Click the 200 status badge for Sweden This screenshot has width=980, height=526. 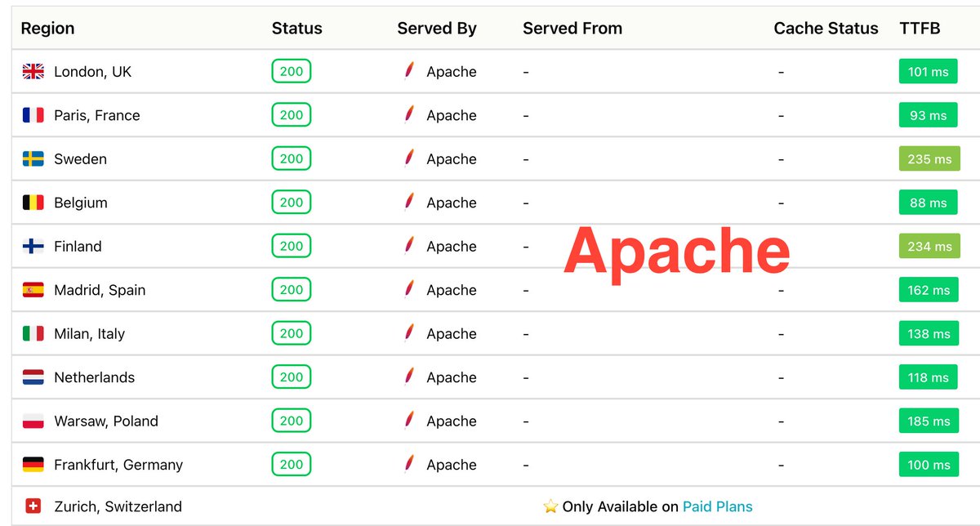click(292, 158)
